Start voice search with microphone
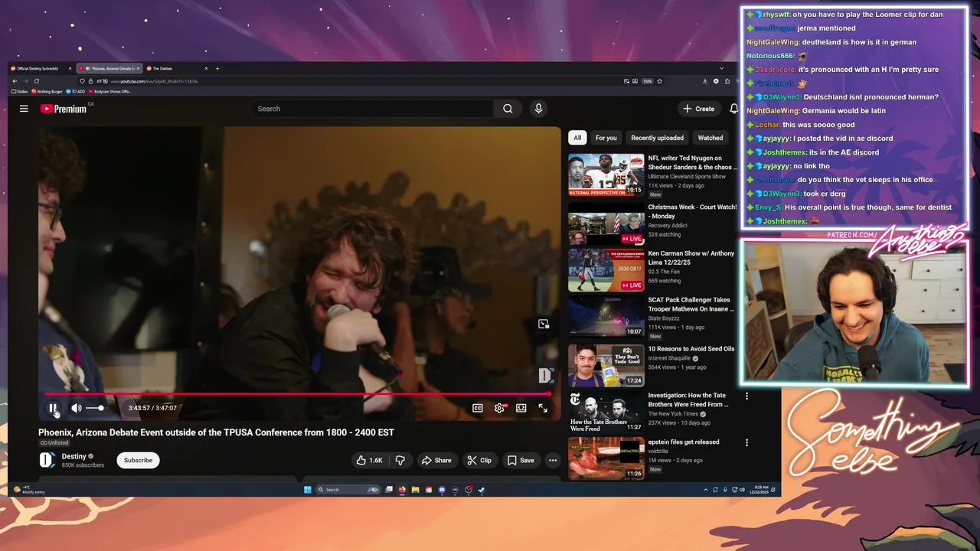The image size is (980, 551). tap(538, 109)
